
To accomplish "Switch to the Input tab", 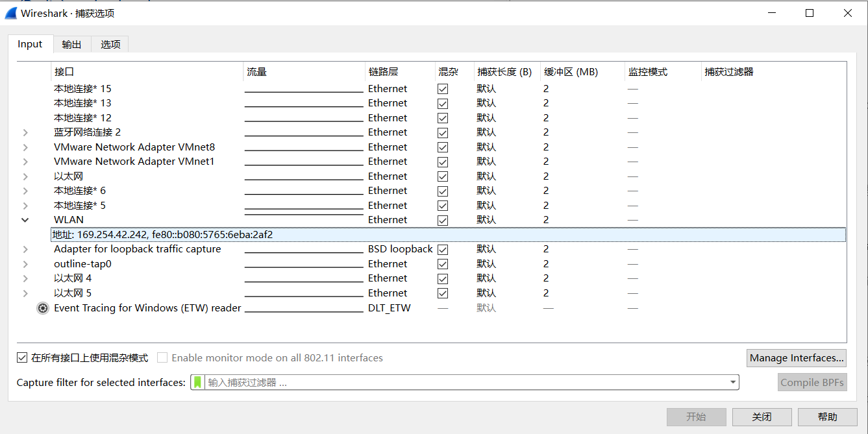I will click(30, 44).
